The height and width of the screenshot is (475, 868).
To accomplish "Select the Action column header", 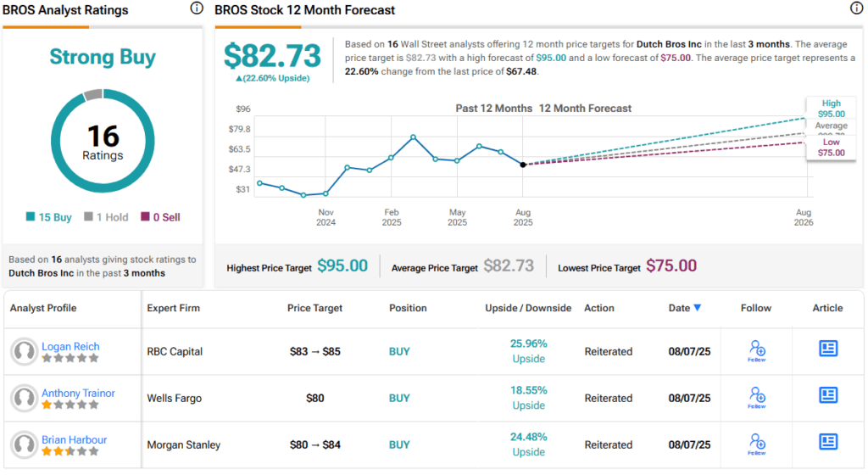I will [599, 308].
